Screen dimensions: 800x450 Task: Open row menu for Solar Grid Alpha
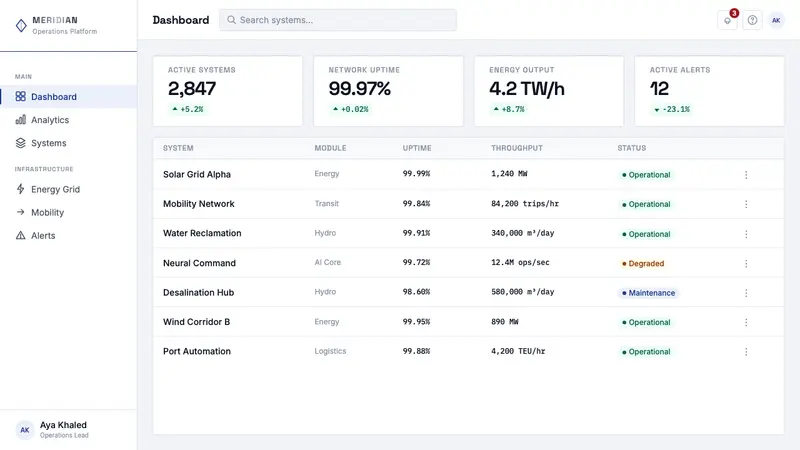[746, 174]
